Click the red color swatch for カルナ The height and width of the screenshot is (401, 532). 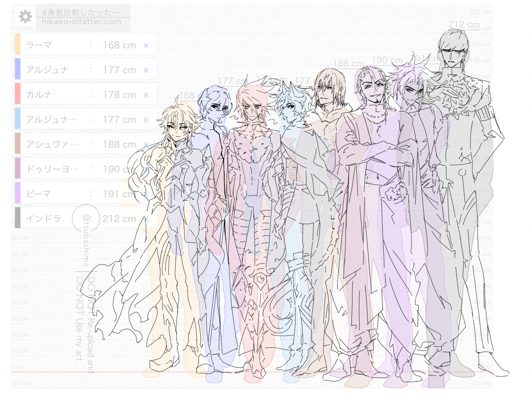(x=17, y=94)
